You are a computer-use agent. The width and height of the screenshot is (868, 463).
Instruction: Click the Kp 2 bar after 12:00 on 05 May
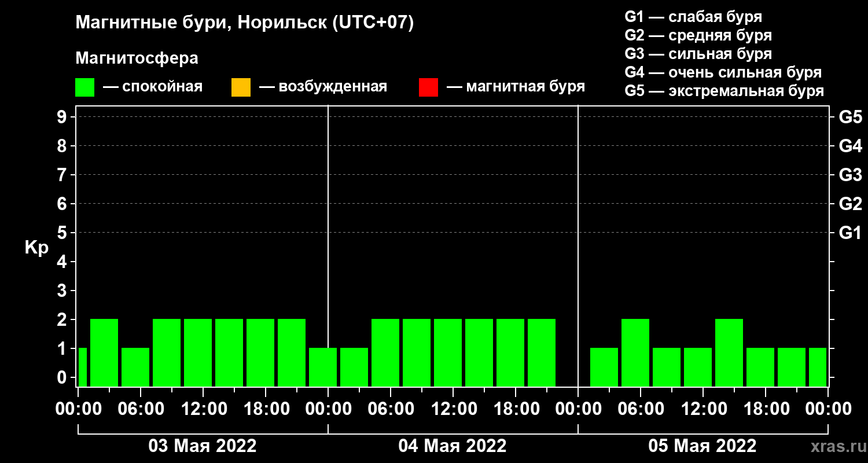[729, 352]
